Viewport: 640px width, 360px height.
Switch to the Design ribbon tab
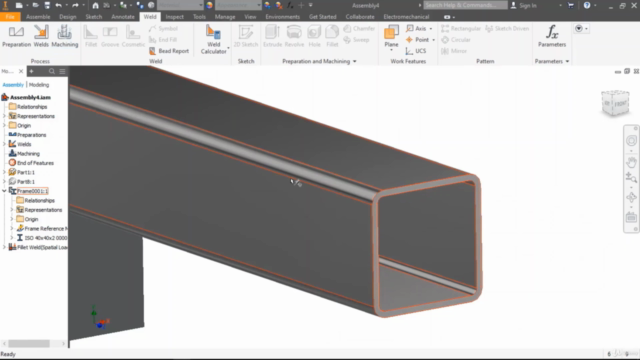pos(68,17)
